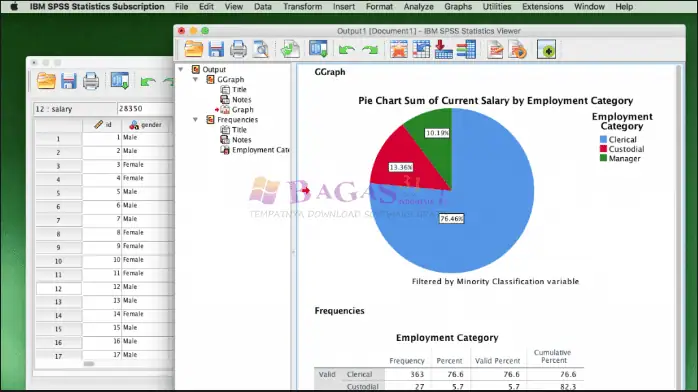The height and width of the screenshot is (392, 698).
Task: Undo last action in Viewer toolbar
Action: coord(346,49)
